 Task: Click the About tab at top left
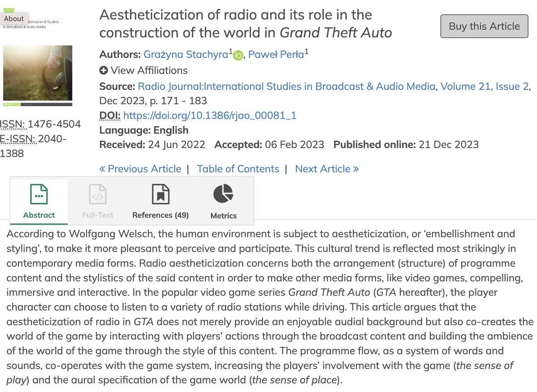[13, 19]
